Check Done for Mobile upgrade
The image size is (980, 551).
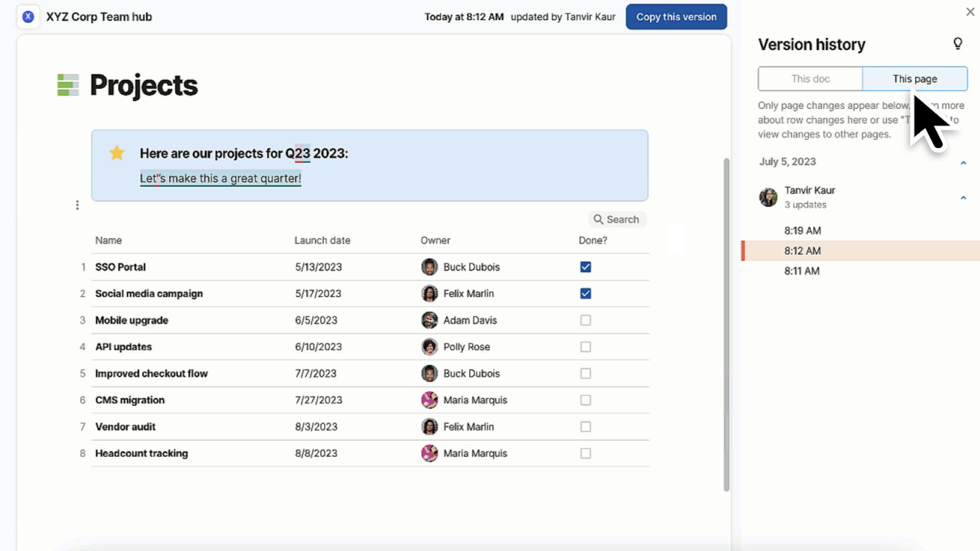[586, 320]
